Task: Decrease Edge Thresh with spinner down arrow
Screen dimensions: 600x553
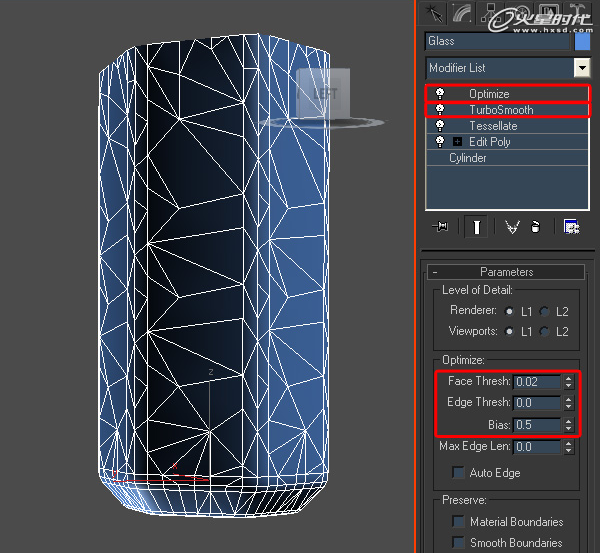Action: click(x=569, y=406)
